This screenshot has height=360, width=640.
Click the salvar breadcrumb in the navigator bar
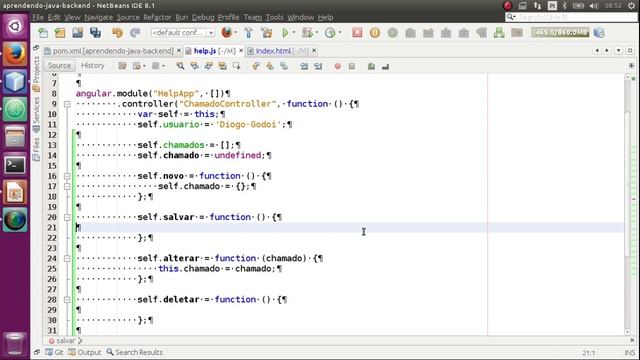tap(65, 340)
